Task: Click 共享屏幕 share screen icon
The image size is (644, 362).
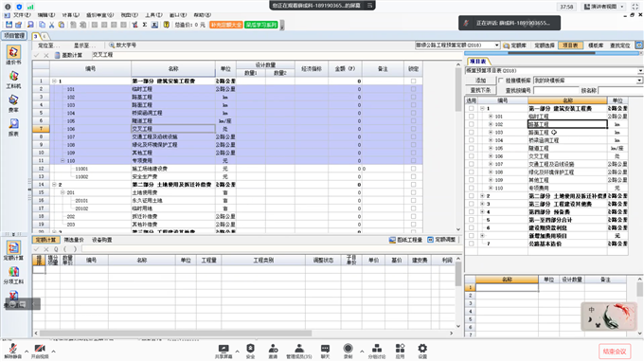Action: click(224, 351)
